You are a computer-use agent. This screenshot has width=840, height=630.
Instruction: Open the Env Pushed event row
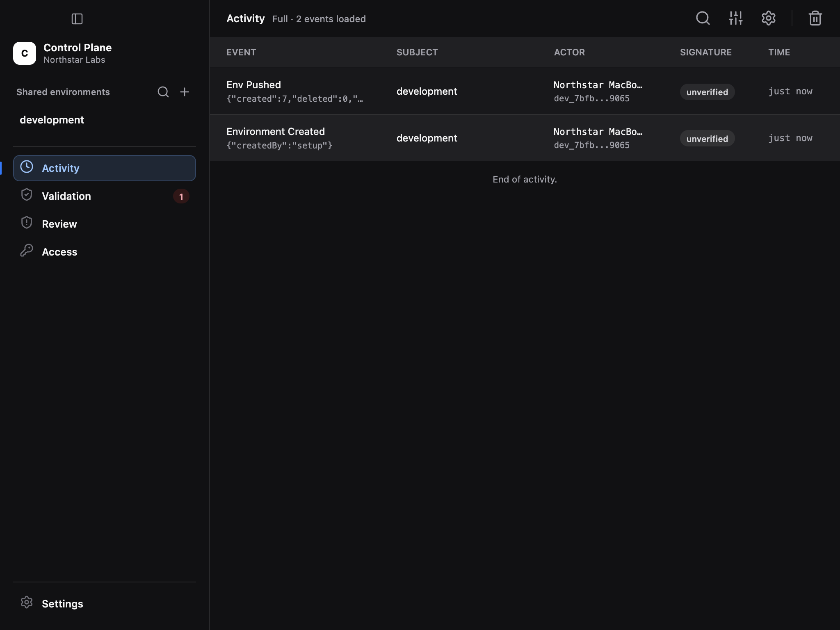pyautogui.click(x=525, y=91)
